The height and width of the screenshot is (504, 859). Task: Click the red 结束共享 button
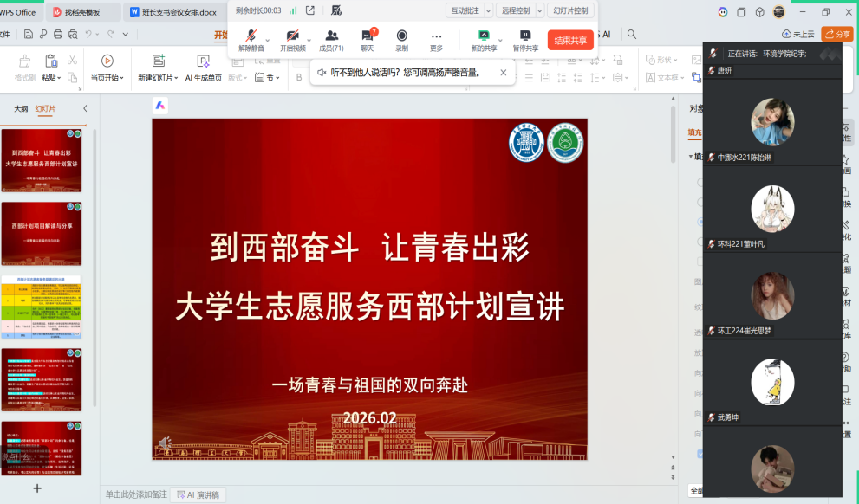coord(570,40)
